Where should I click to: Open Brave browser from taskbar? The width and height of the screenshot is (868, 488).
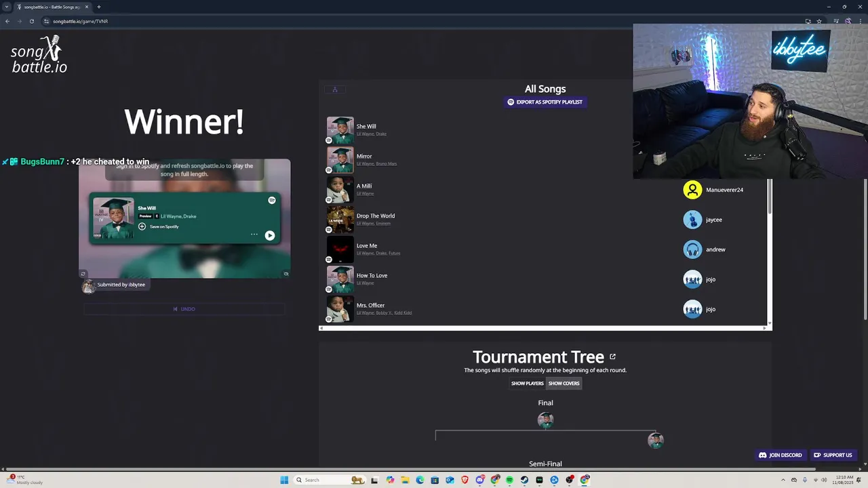coord(465,480)
